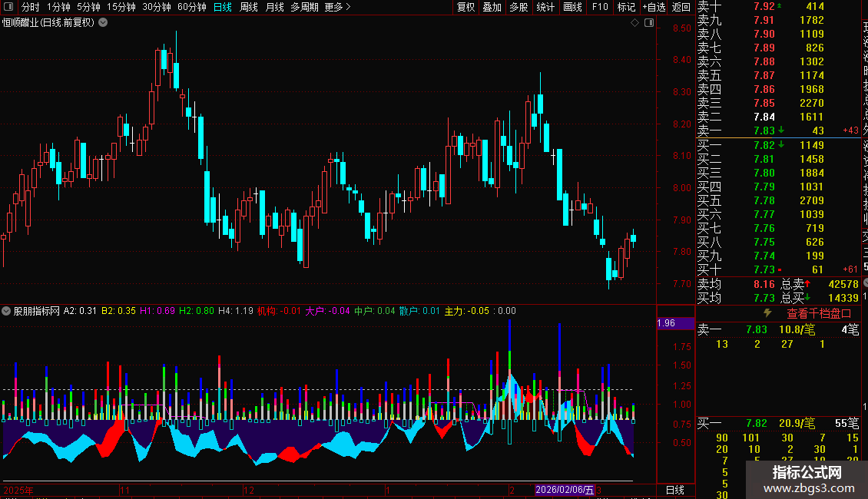Click the 卖十 row priced 7.92
The height and width of the screenshot is (499, 868).
[778, 6]
